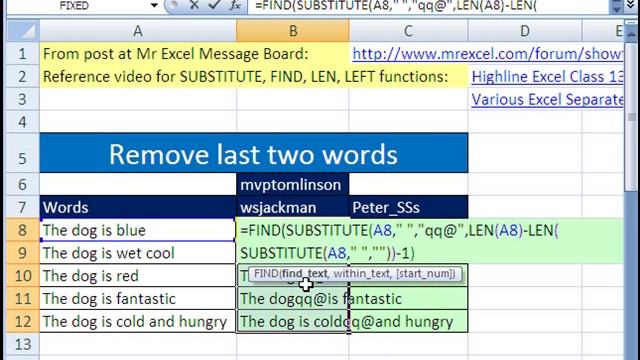Open the Insert Function fx dialog
The height and width of the screenshot is (360, 640).
tap(235, 5)
